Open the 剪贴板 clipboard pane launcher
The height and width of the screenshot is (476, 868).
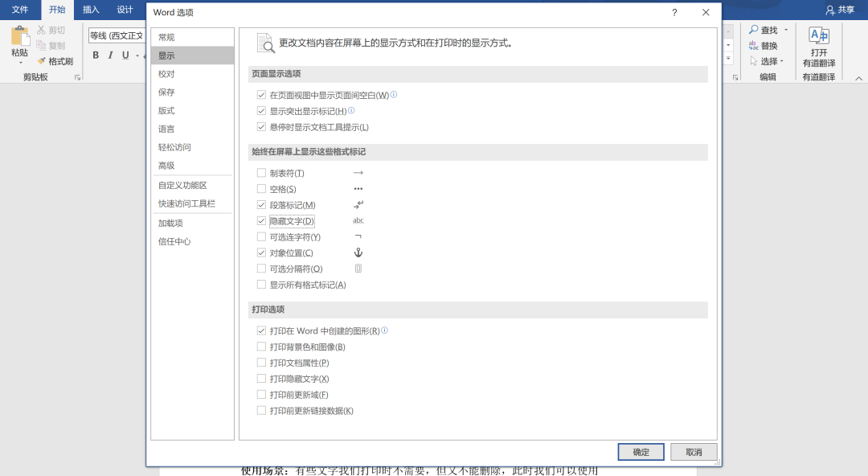(78, 77)
